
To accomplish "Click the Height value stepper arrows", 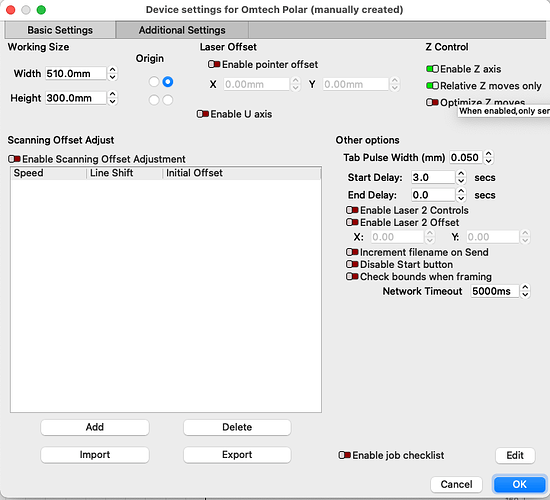I will point(113,98).
